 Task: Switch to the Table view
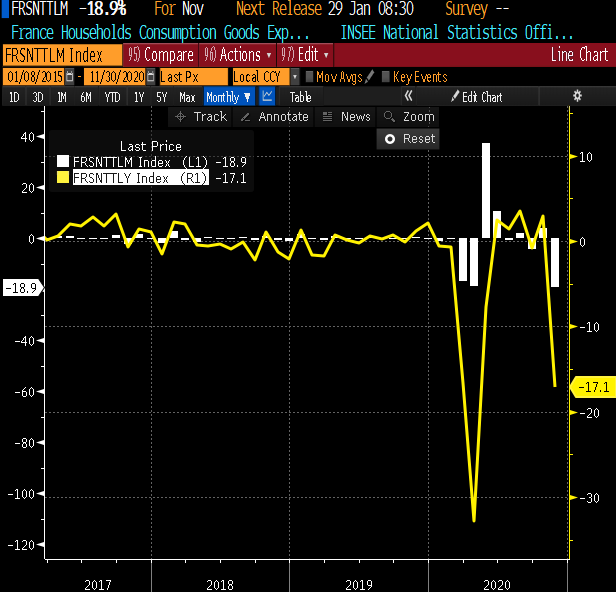coord(300,97)
